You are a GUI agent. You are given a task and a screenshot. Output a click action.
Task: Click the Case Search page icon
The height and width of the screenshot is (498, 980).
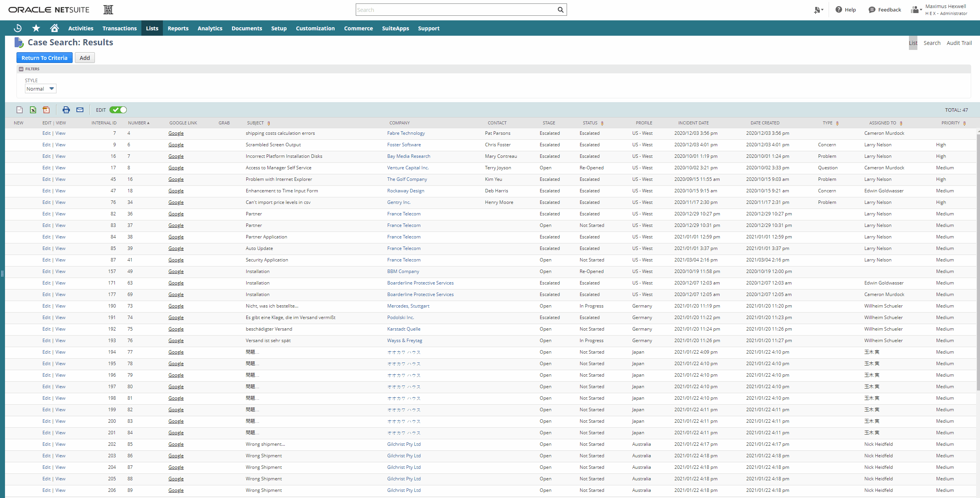pos(19,42)
